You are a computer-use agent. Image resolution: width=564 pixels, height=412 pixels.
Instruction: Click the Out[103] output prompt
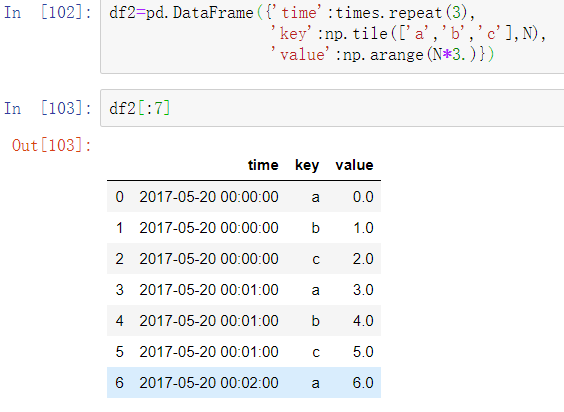[51, 145]
